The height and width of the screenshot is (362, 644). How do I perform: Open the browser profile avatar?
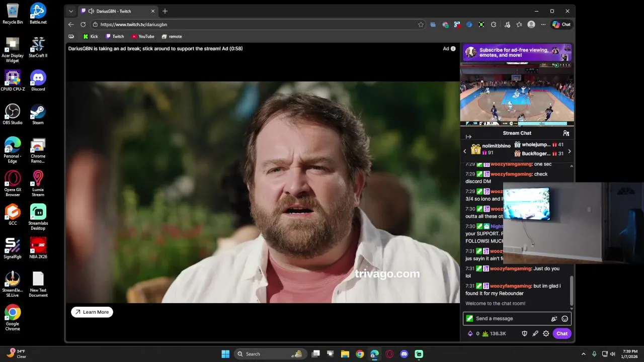click(531, 24)
